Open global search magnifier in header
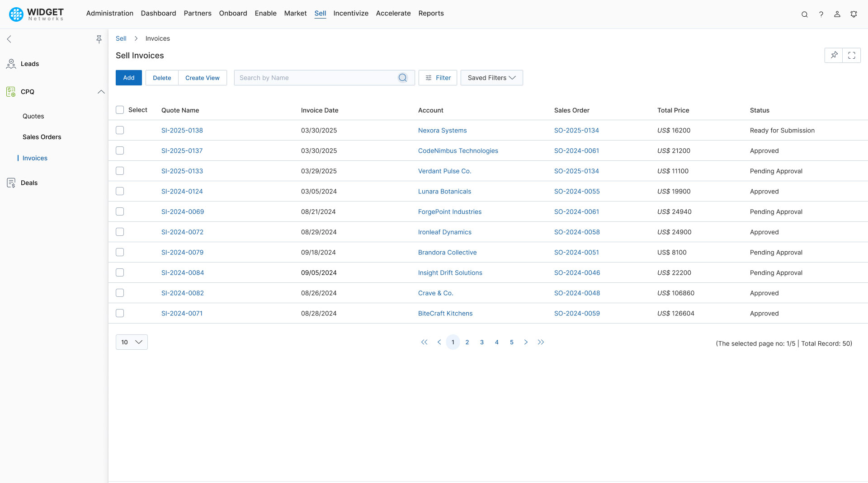 (x=805, y=14)
